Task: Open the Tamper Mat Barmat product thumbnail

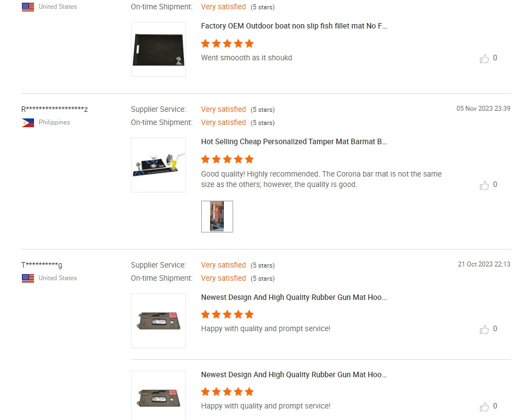Action: tap(159, 165)
